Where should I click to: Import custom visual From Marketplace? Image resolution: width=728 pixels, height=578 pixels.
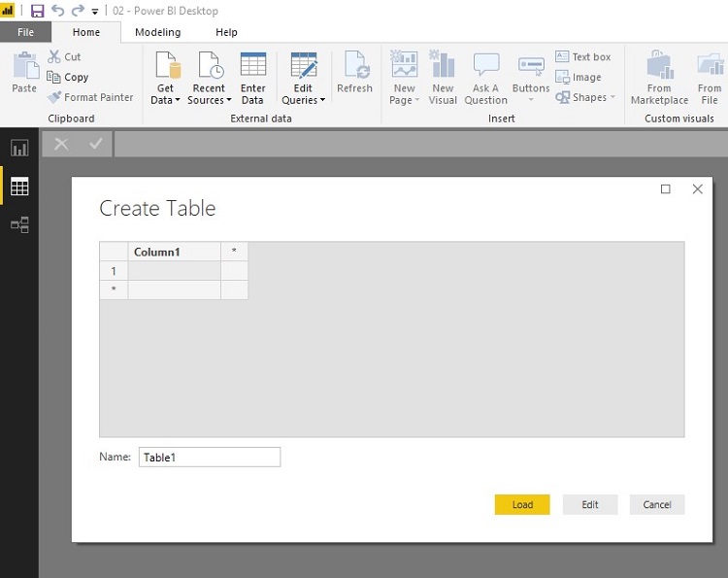coord(659,78)
